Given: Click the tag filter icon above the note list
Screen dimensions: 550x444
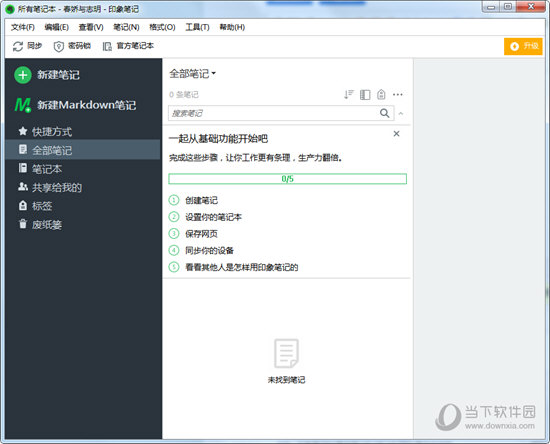Looking at the screenshot, I should click(x=381, y=94).
